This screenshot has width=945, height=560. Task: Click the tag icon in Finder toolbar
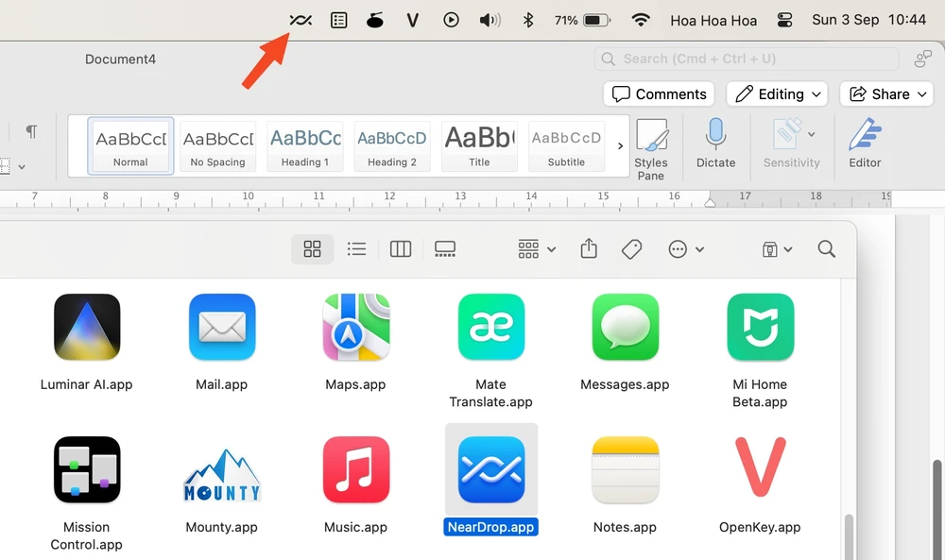[632, 249]
